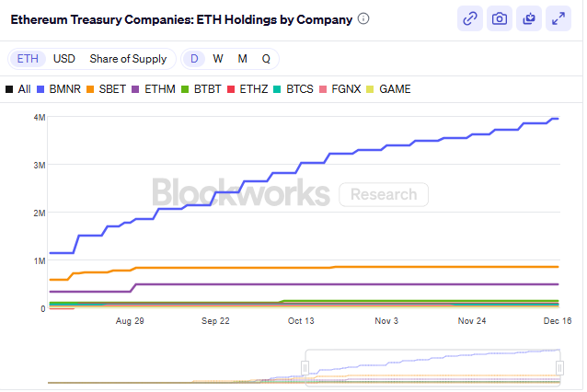This screenshot has width=587, height=392.
Task: Select weekly (W) interval
Action: (218, 59)
